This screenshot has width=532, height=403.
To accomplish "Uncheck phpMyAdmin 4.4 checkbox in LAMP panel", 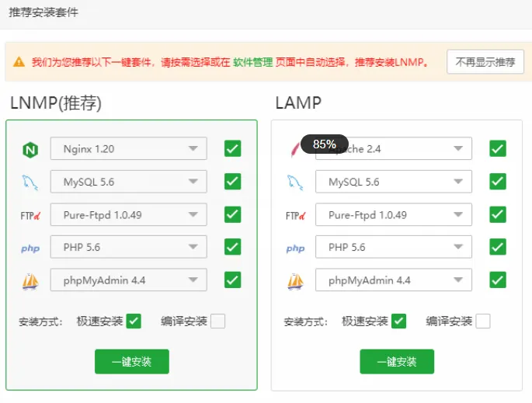I will pyautogui.click(x=498, y=280).
